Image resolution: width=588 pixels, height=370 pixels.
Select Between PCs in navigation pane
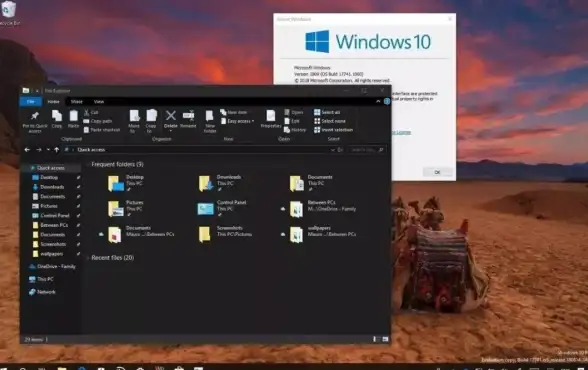point(54,225)
